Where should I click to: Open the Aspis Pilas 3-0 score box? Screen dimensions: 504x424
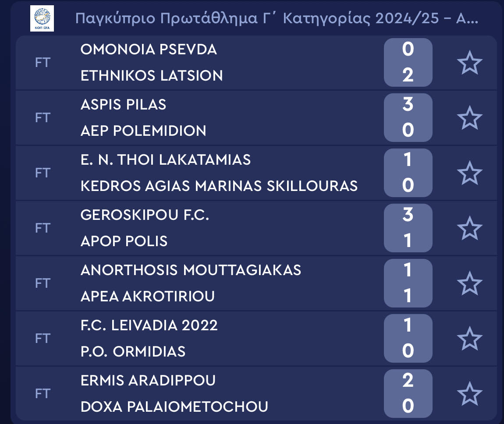pyautogui.click(x=408, y=117)
